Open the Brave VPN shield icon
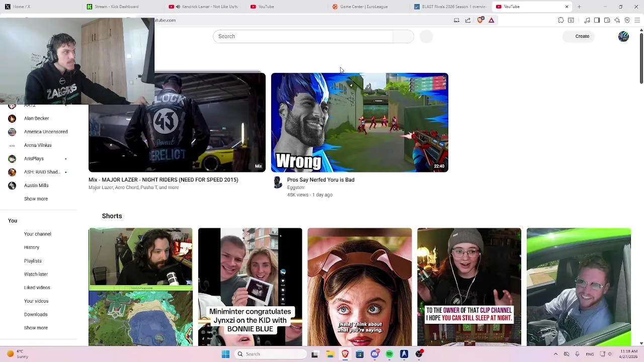 coord(627,20)
